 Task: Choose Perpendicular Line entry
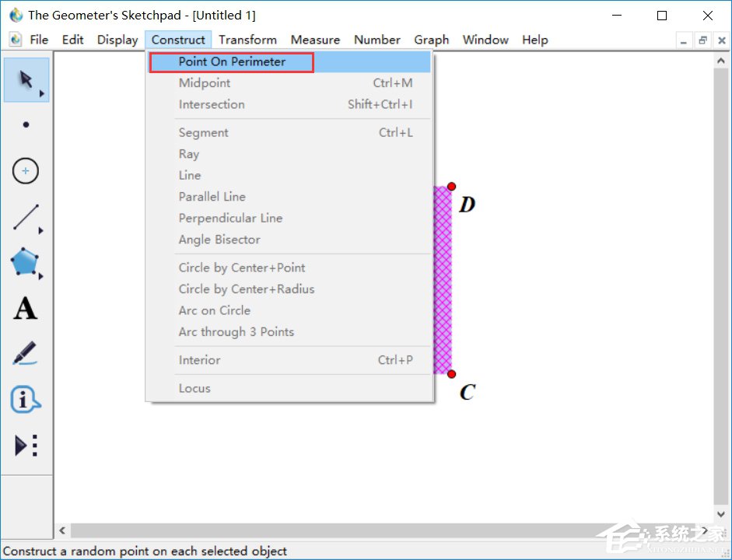click(x=289, y=219)
